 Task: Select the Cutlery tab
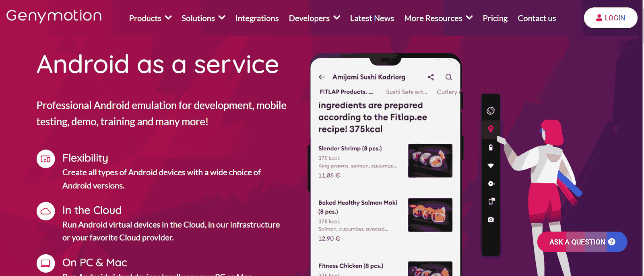click(x=448, y=92)
